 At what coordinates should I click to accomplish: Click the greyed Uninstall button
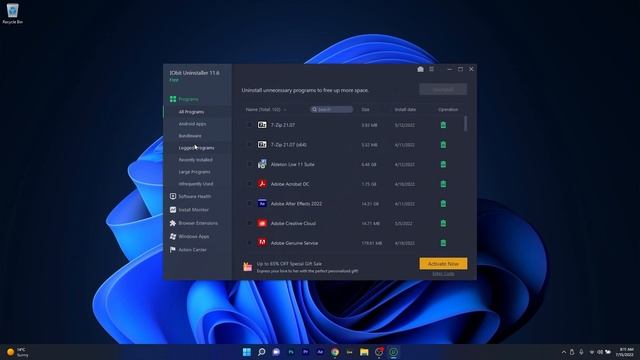click(x=443, y=89)
